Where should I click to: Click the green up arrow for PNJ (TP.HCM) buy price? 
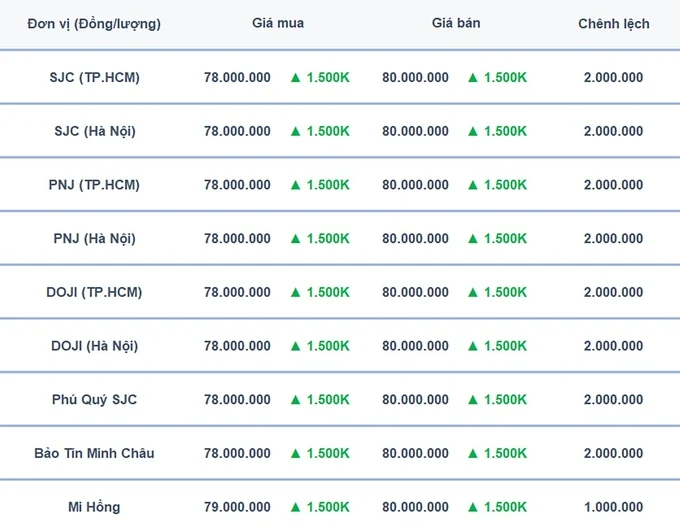tap(296, 185)
